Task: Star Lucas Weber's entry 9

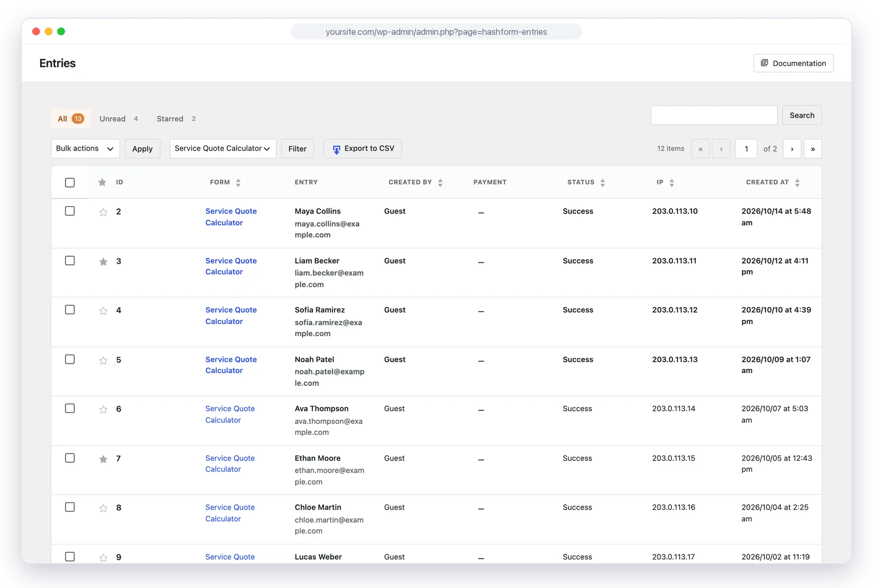Action: coord(103,557)
